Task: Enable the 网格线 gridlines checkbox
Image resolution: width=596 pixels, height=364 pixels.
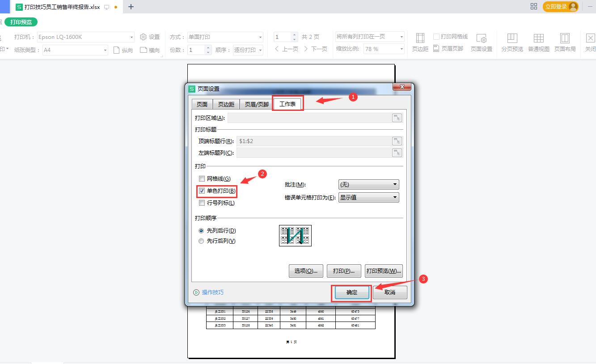Action: [x=202, y=179]
